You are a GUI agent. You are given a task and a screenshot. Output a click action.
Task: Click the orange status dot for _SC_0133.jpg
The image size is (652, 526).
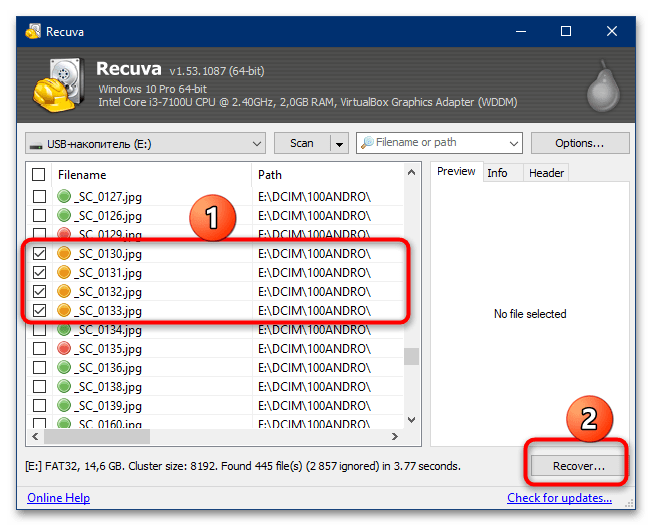click(64, 310)
